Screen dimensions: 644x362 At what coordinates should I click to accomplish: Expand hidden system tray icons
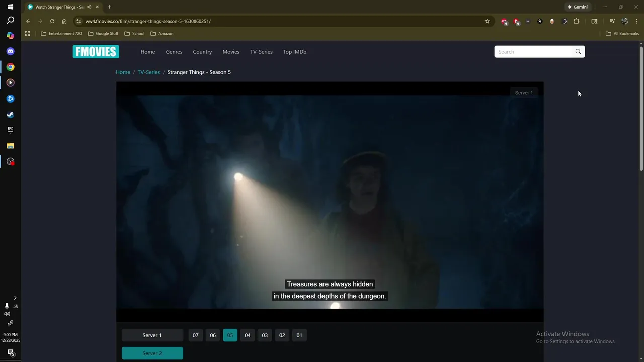tap(15, 298)
